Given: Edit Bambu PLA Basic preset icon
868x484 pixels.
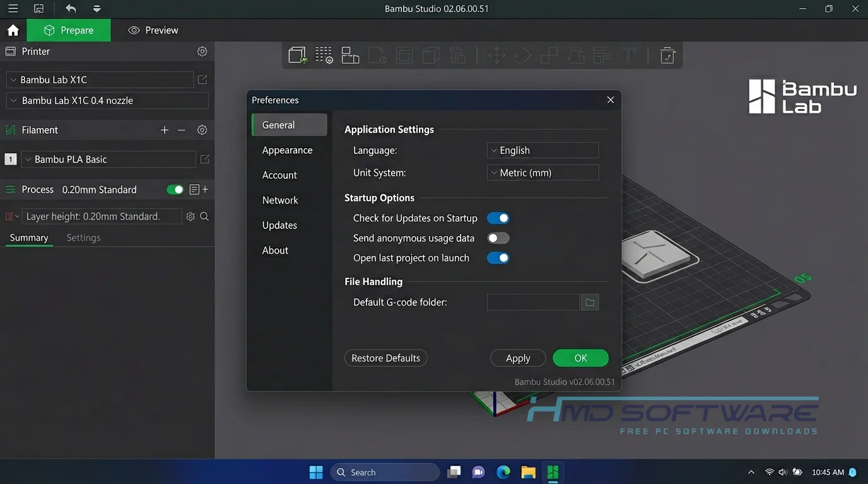Looking at the screenshot, I should [204, 159].
